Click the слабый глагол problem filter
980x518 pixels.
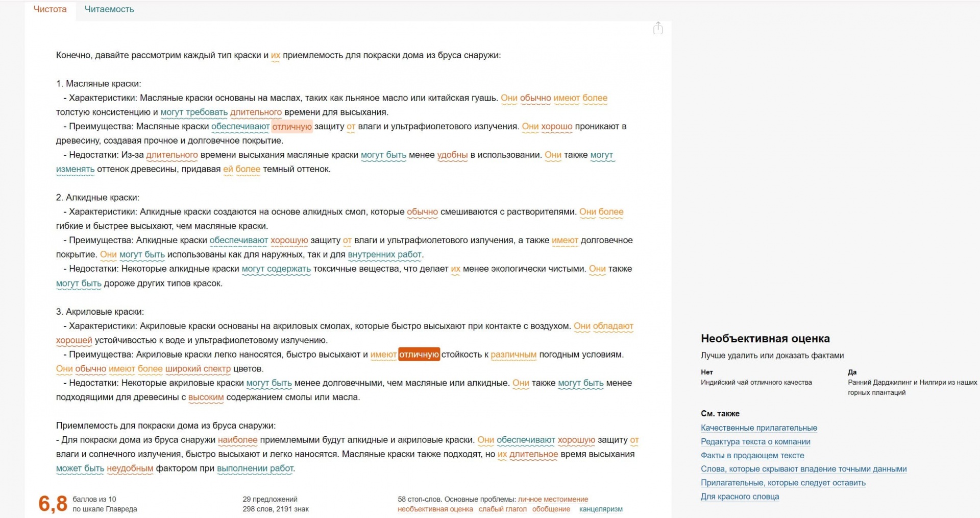[x=503, y=509]
